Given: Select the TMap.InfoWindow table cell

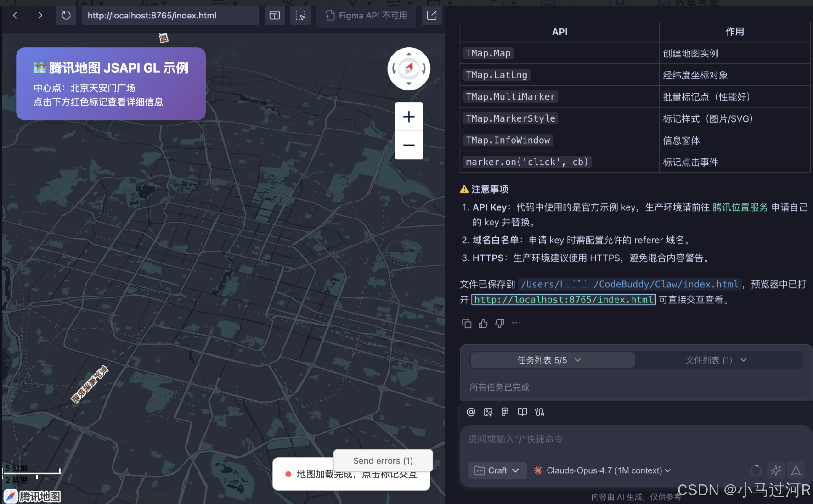Looking at the screenshot, I should point(559,140).
